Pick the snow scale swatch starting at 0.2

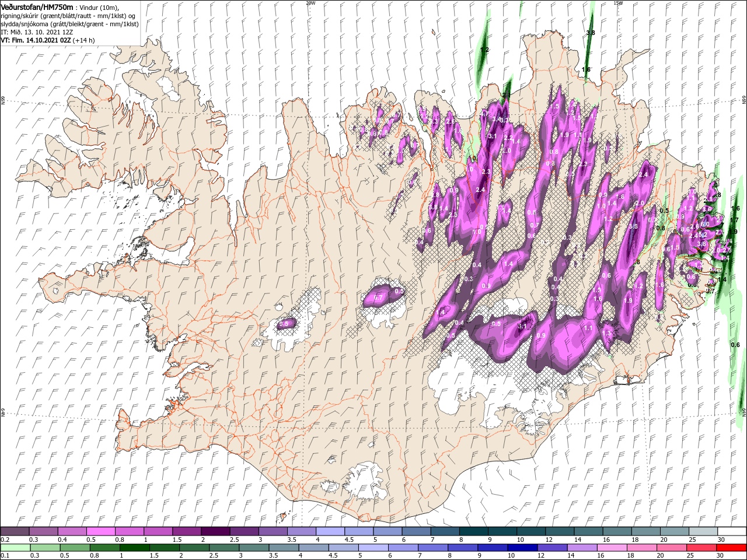pyautogui.click(x=15, y=531)
